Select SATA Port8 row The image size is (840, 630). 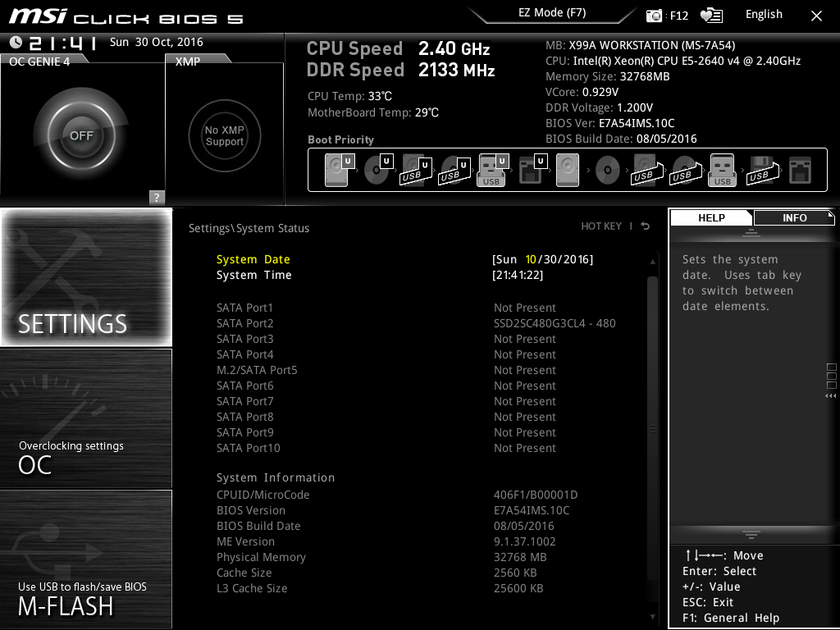pyautogui.click(x=386, y=416)
